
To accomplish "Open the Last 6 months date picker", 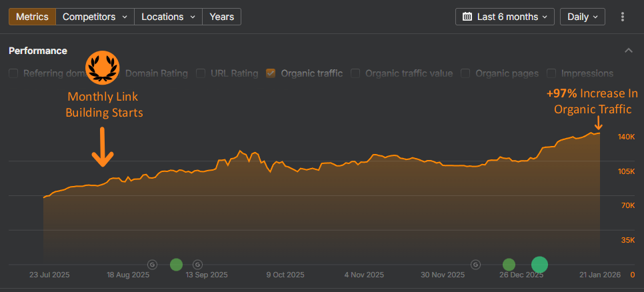I will [505, 17].
